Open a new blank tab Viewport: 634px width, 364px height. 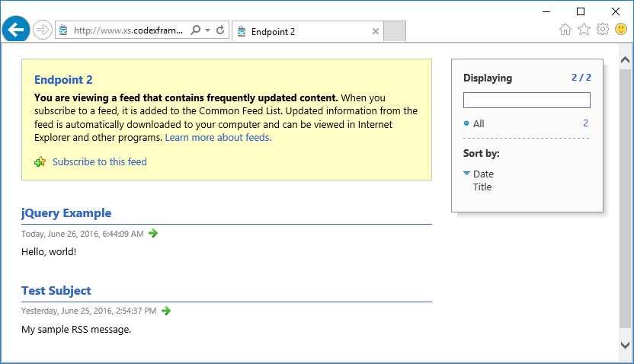tap(395, 31)
